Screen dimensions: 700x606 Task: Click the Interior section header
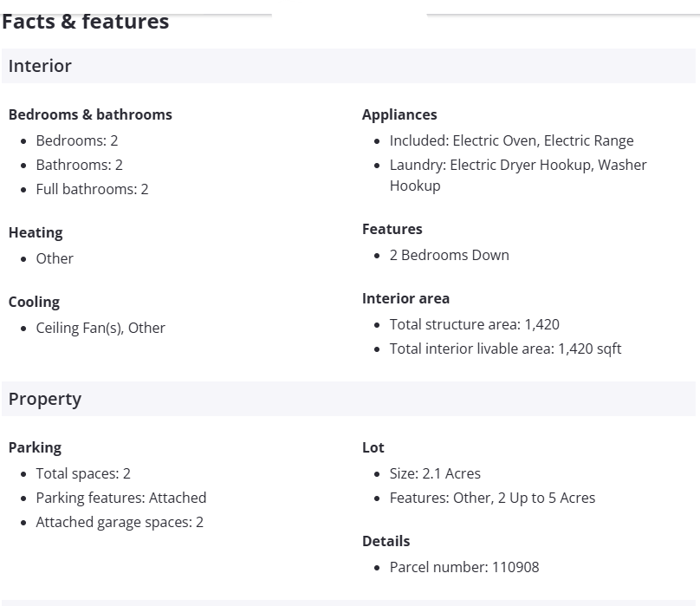(40, 66)
